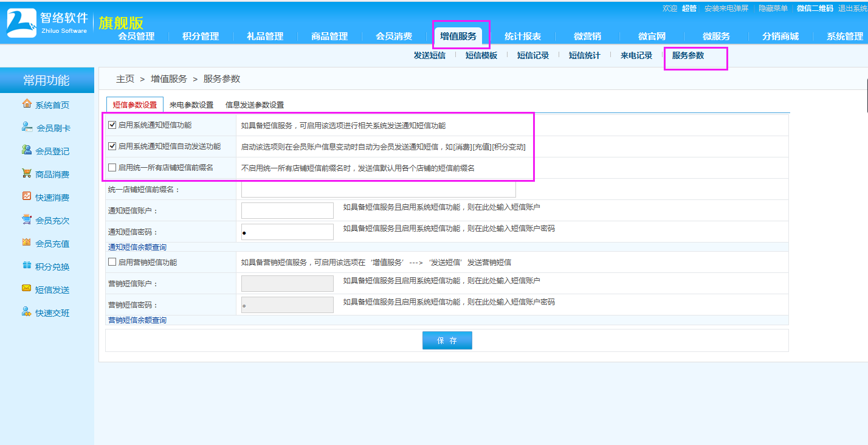Open the 统计报表 menu
The width and height of the screenshot is (868, 445).
point(524,36)
